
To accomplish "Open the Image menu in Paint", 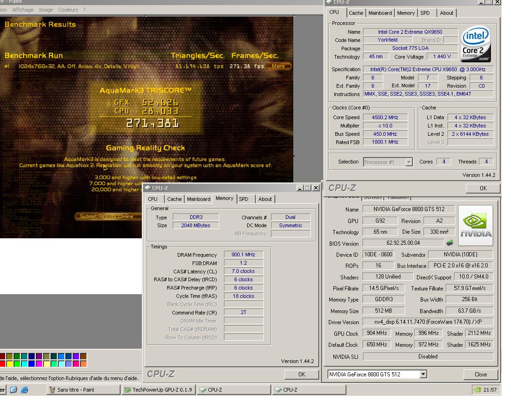I will (x=46, y=10).
